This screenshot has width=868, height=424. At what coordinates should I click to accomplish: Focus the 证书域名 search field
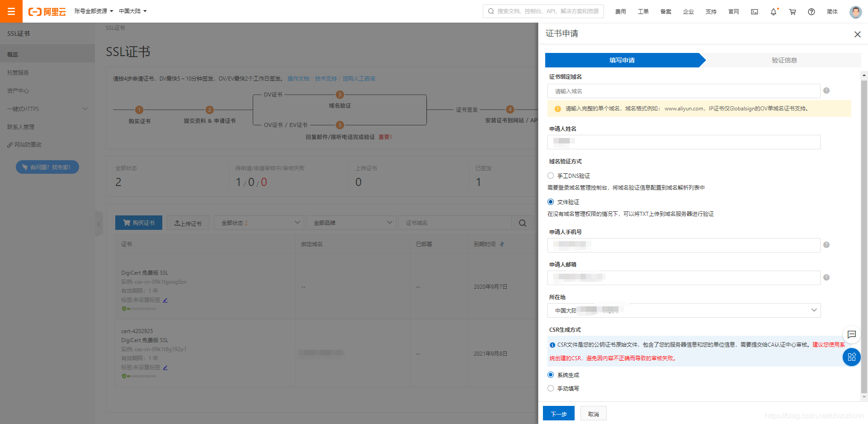(455, 223)
